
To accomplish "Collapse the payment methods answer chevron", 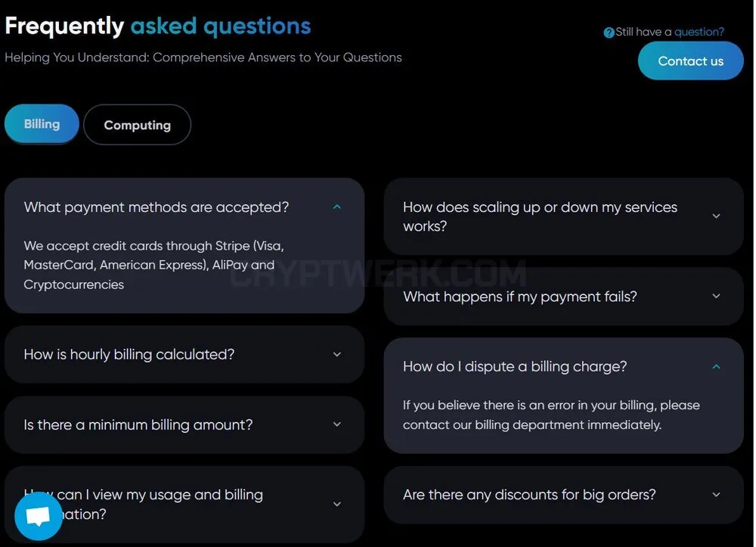I will (337, 207).
